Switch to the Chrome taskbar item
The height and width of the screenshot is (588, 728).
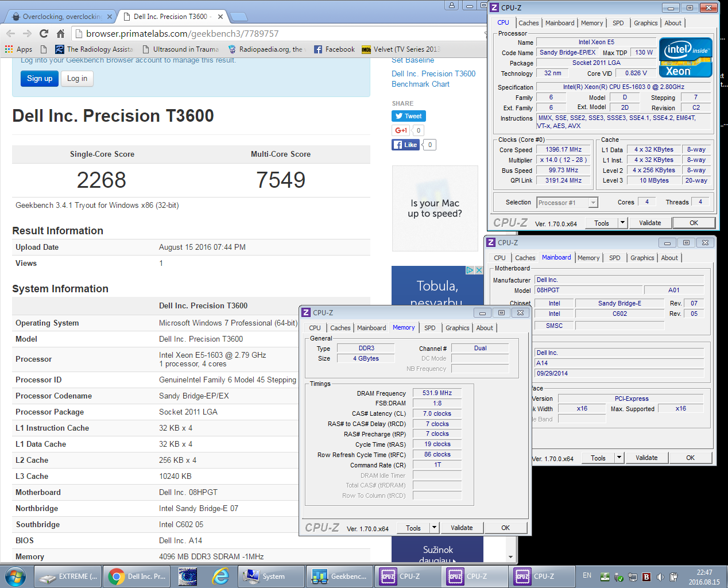[x=137, y=577]
